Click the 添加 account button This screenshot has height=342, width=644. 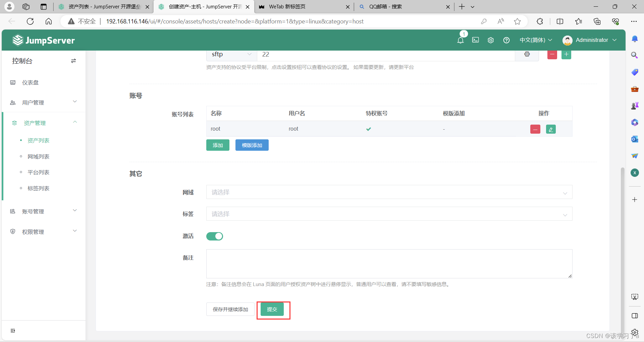pos(218,145)
